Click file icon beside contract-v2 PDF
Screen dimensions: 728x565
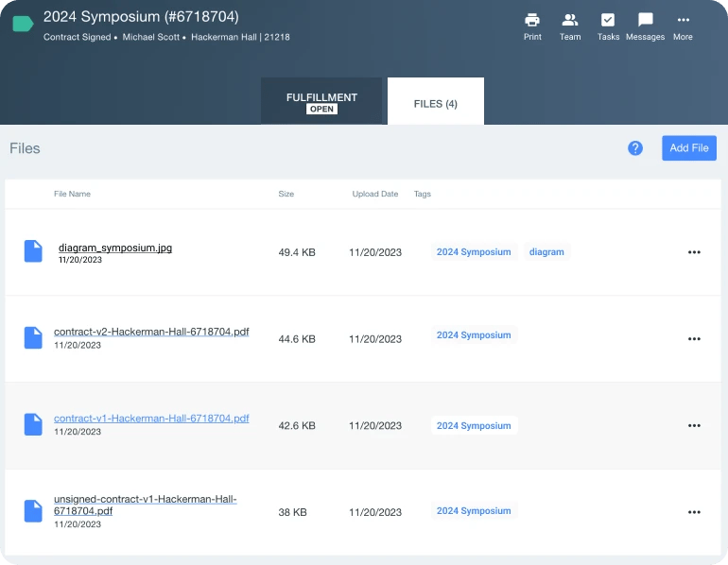[33, 338]
